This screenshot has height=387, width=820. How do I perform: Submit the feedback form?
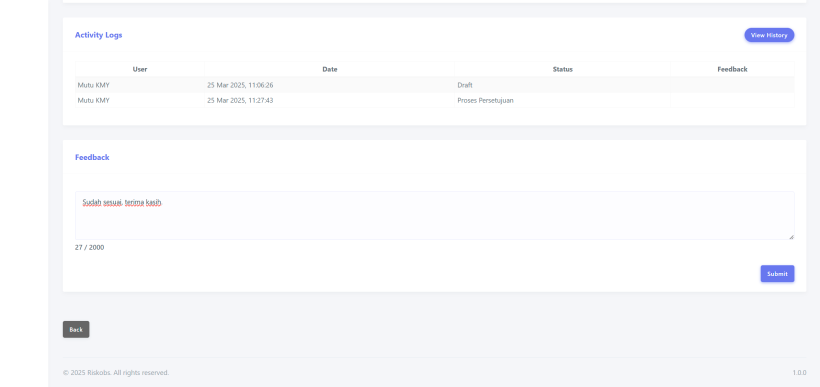pos(777,274)
